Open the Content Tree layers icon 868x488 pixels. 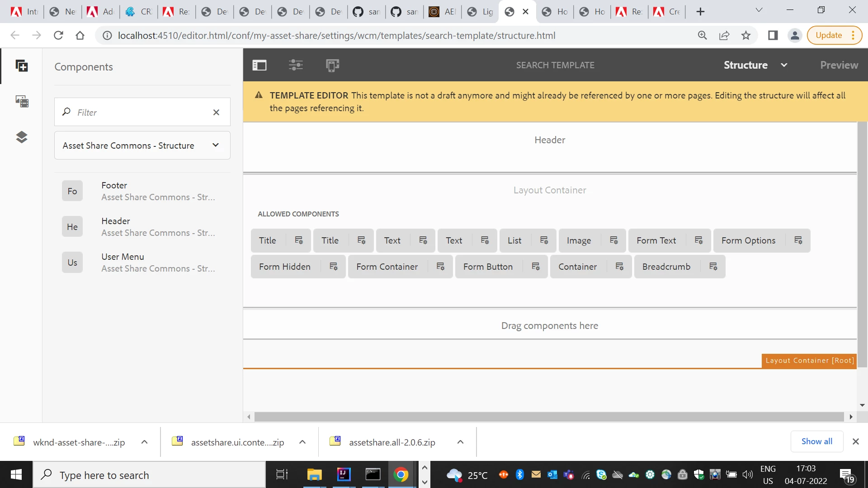pos(22,137)
